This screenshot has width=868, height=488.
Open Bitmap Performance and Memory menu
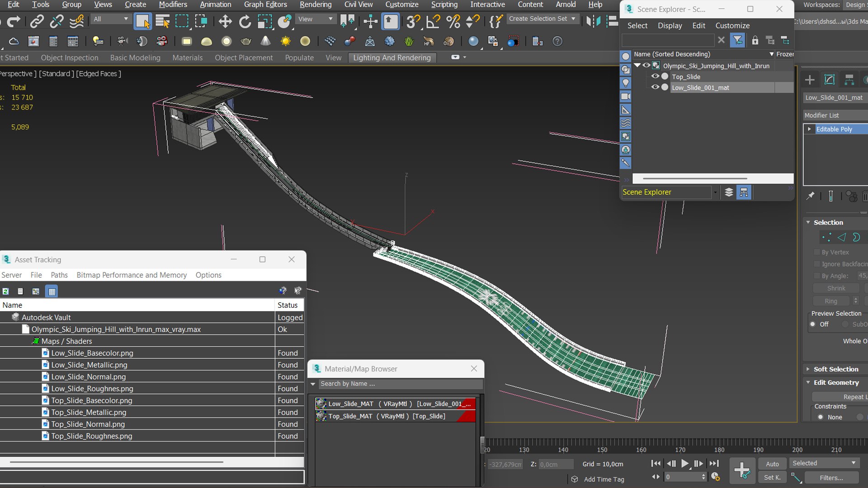(132, 275)
